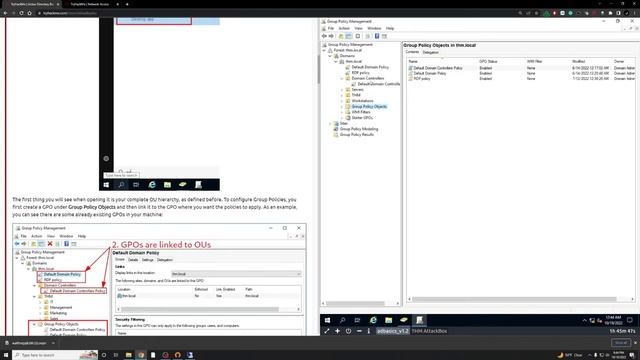The height and width of the screenshot is (360, 640).
Task: Select Default Domain Policy in the tree
Action: click(x=370, y=67)
